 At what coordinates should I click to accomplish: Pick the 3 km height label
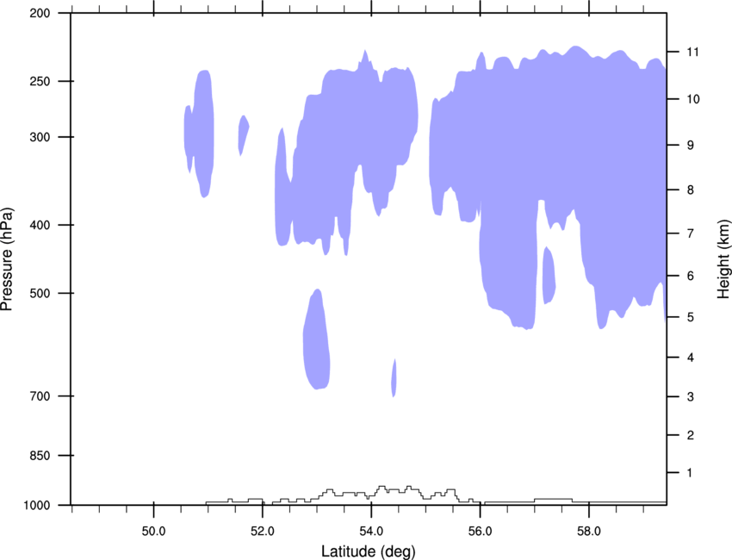690,397
